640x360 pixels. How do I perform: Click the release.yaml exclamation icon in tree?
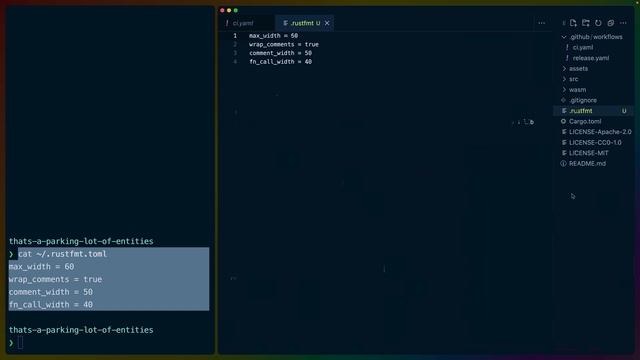567,58
